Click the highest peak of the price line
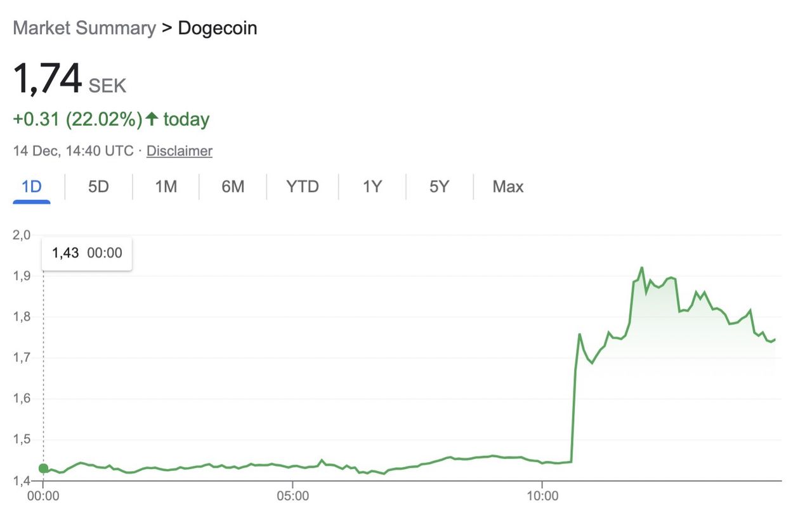This screenshot has height=511, width=812. click(x=642, y=268)
